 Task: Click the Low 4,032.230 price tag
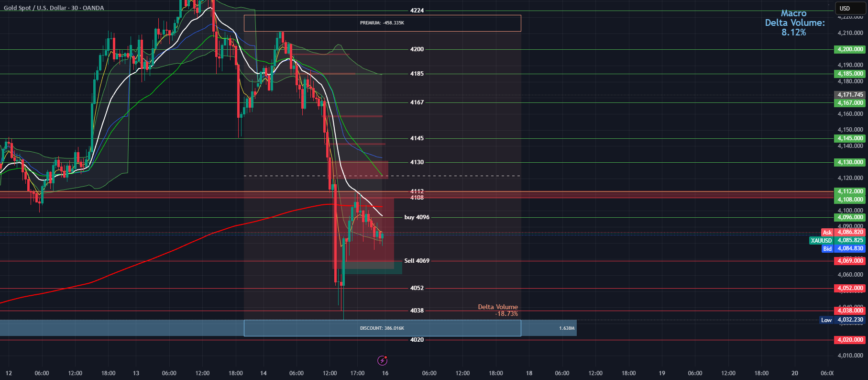[843, 320]
